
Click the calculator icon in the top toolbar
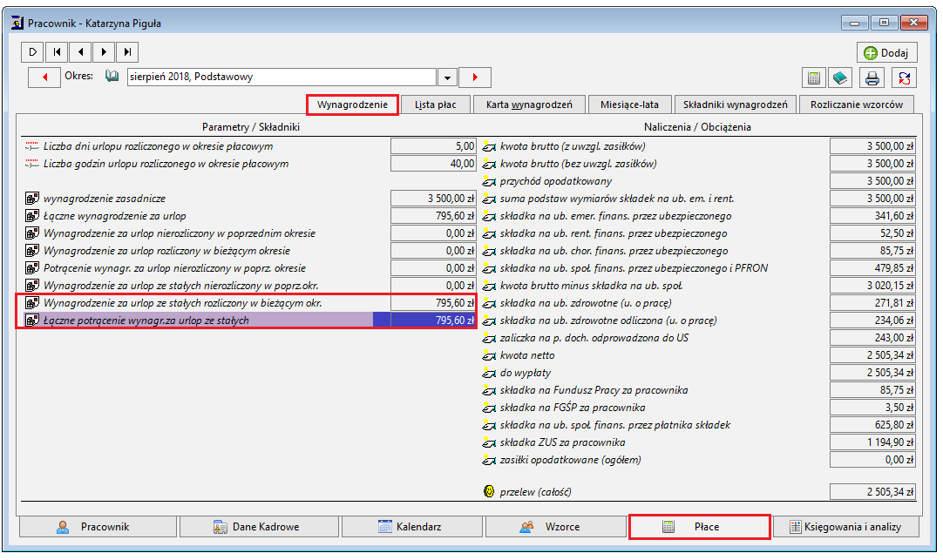coord(814,78)
